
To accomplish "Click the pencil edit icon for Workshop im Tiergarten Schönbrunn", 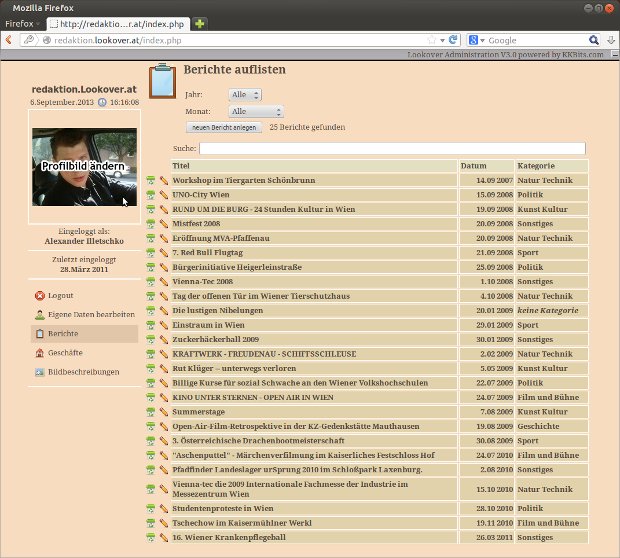I will tap(164, 180).
